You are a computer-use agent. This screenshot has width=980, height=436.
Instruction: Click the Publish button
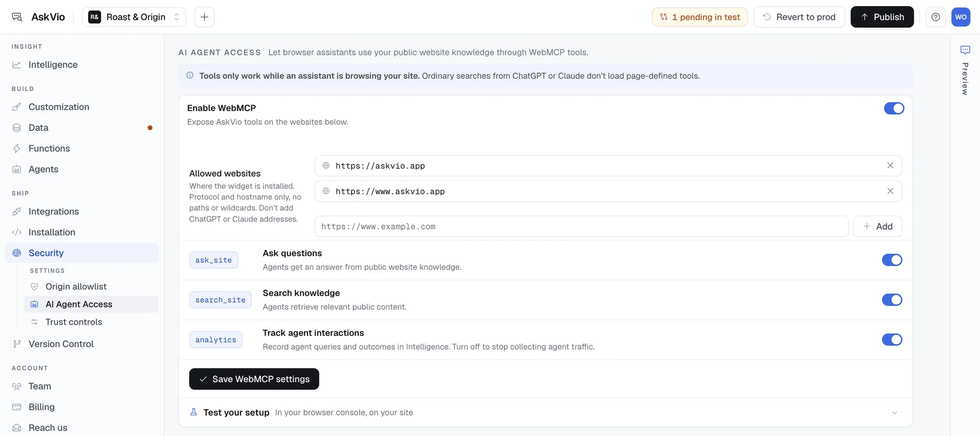882,17
